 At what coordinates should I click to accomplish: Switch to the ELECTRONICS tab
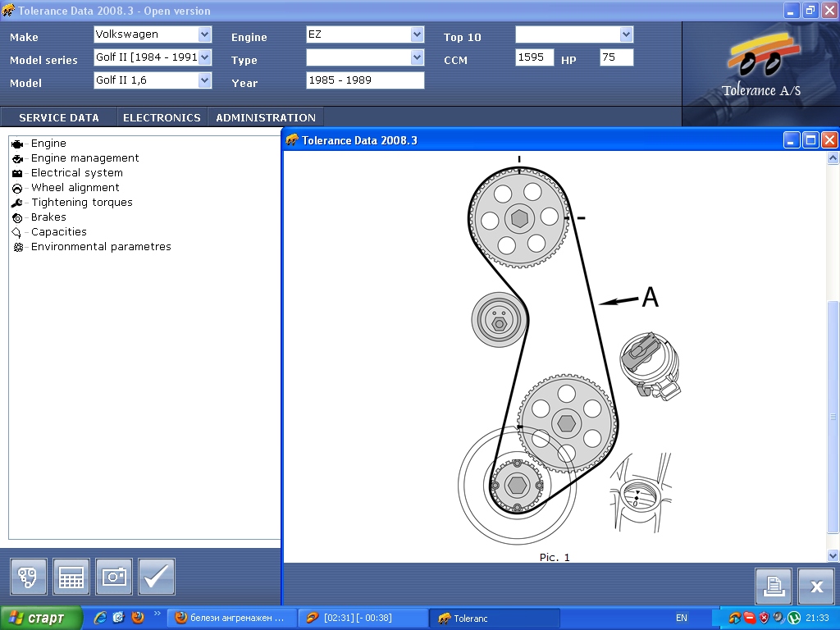point(162,117)
